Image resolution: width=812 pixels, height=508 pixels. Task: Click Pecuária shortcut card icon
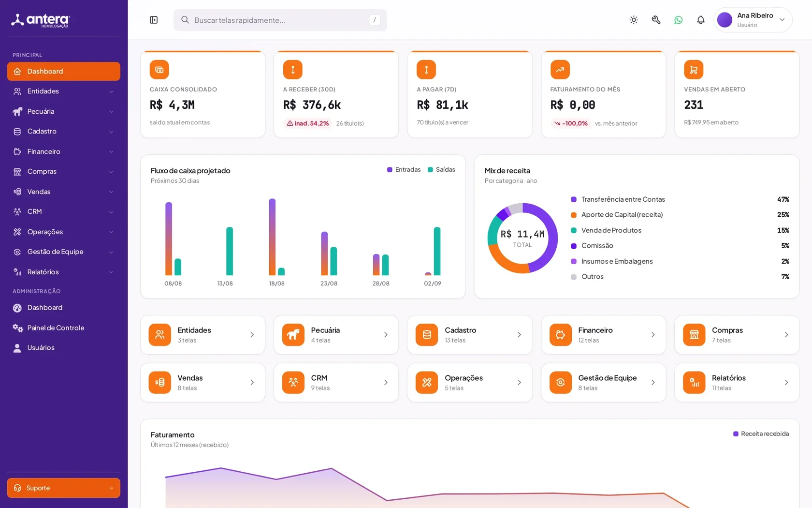[x=293, y=335]
